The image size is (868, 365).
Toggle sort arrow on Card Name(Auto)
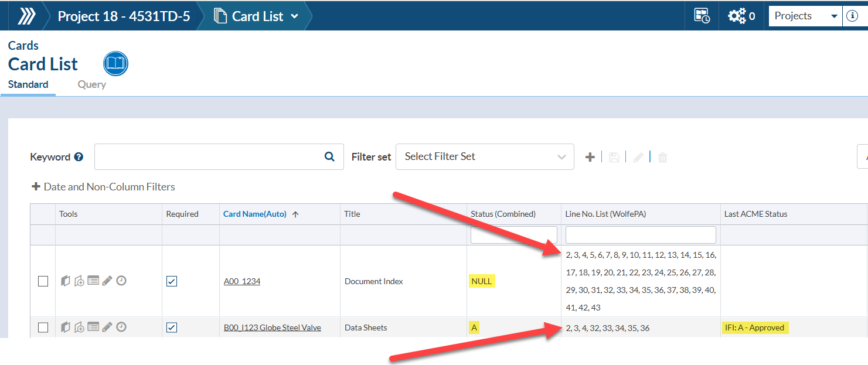295,214
